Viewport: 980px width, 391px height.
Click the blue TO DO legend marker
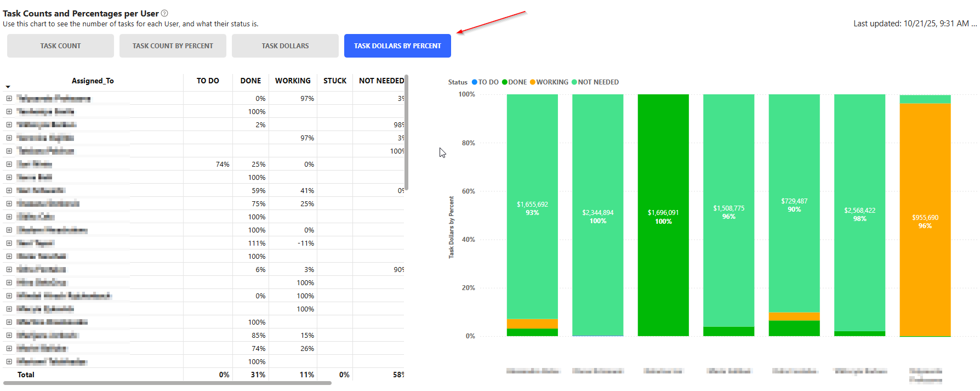tap(475, 82)
